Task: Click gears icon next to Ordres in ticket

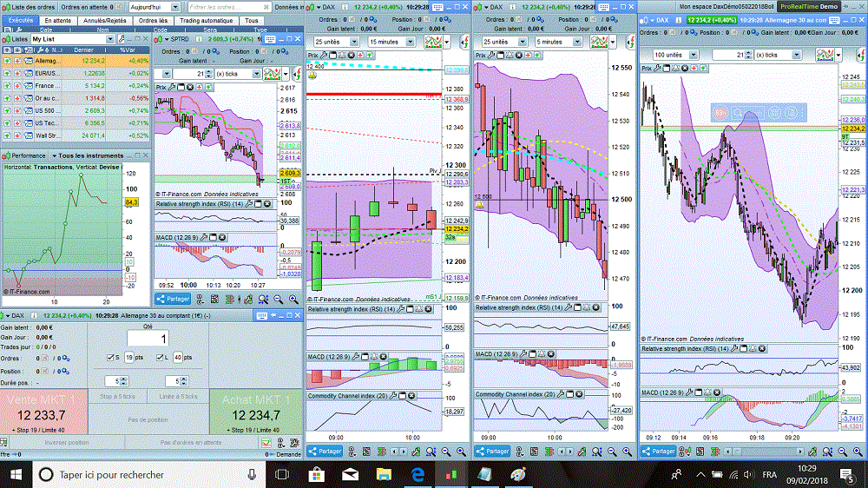Action: [65, 359]
